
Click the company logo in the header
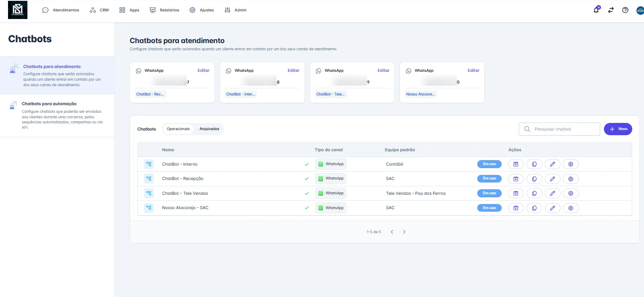[x=18, y=10]
